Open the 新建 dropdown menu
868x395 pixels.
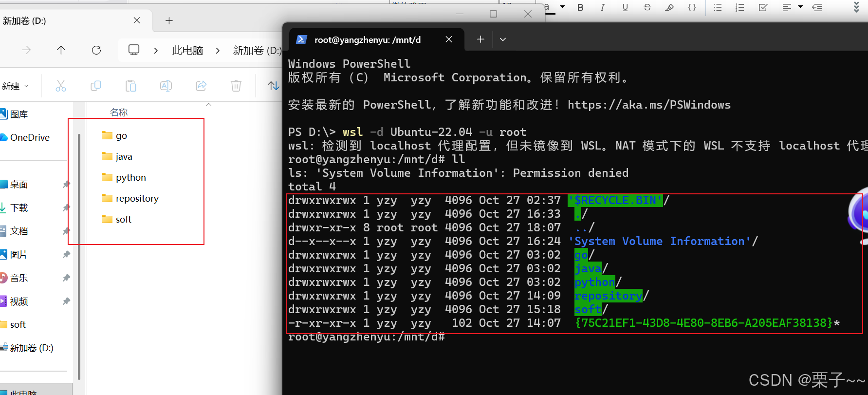pos(15,86)
